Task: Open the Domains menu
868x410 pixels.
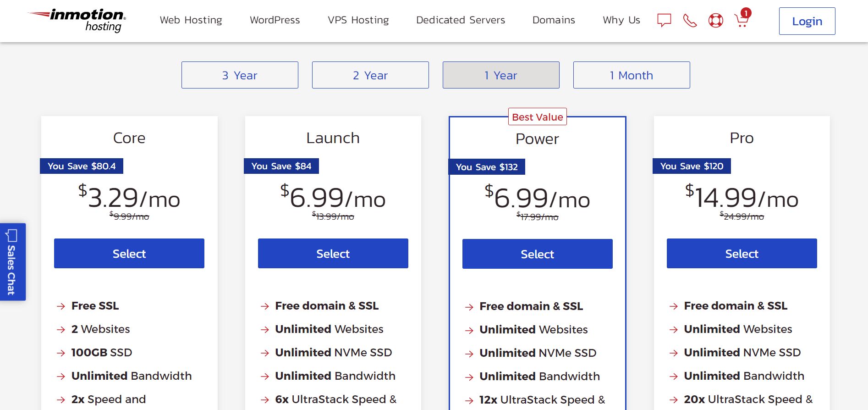Action: [x=554, y=20]
